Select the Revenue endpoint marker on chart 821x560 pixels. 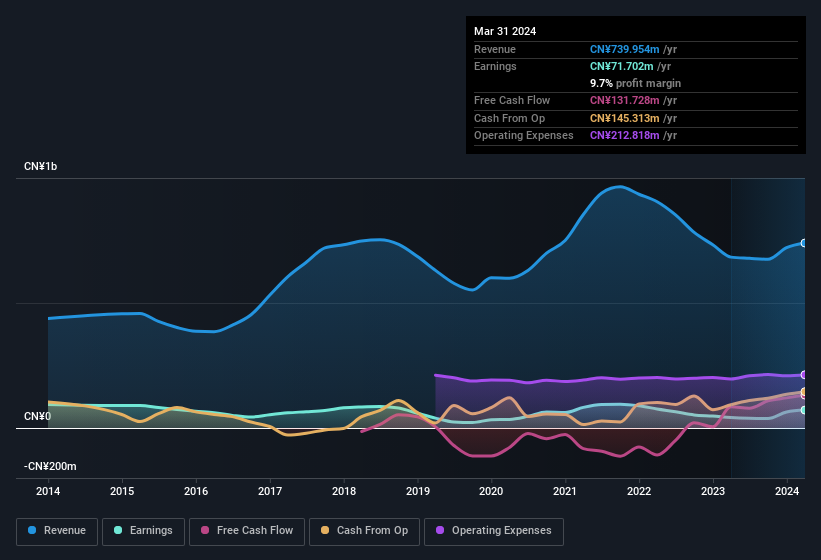click(804, 243)
